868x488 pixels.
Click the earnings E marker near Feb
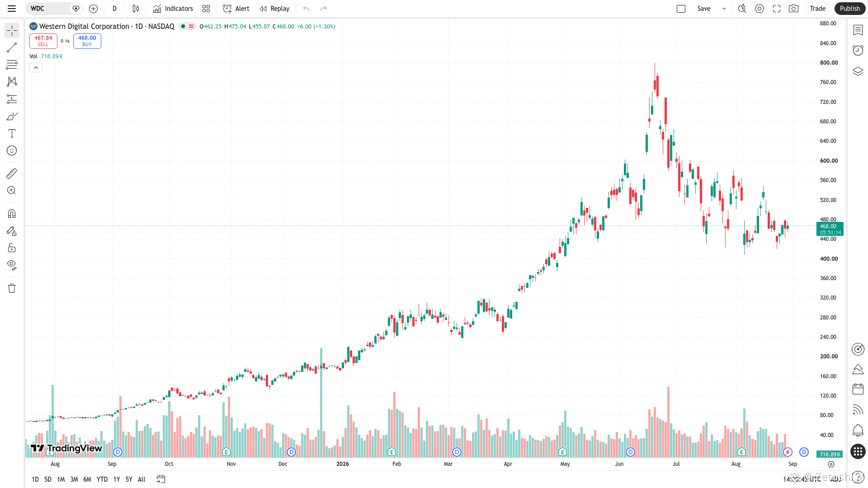[392, 452]
